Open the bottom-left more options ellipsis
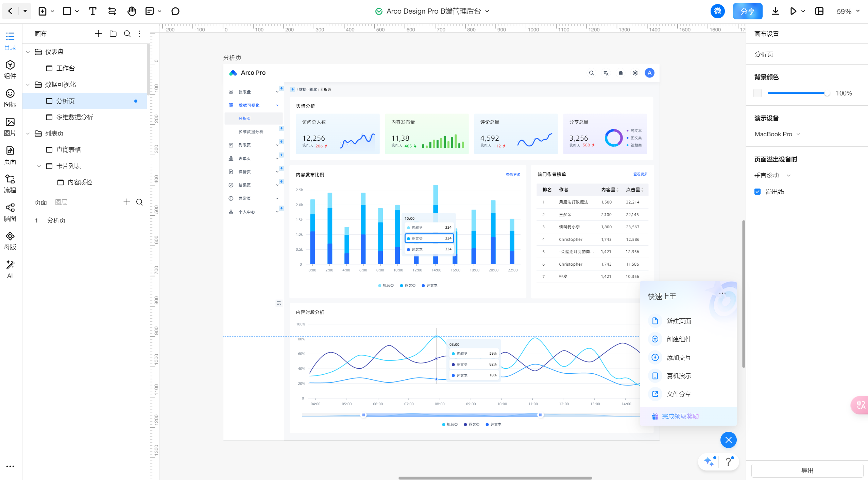 pos(10,466)
